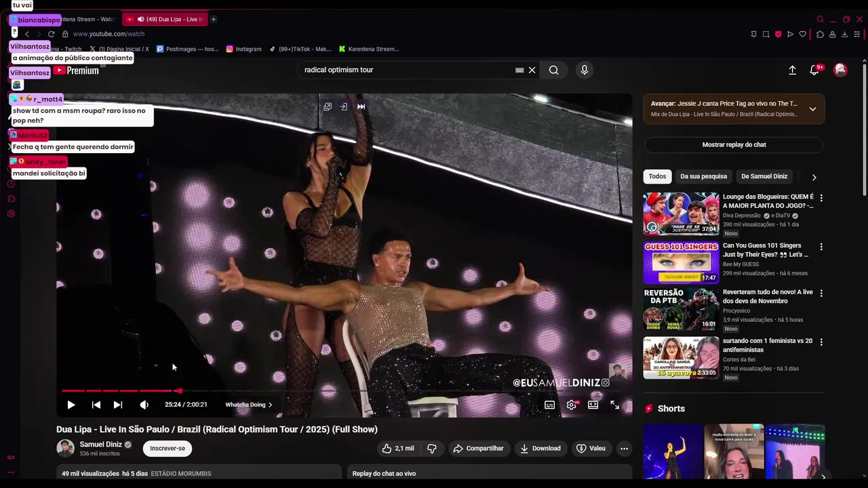This screenshot has width=868, height=488.
Task: Click the Compartilhar share button
Action: (478, 448)
